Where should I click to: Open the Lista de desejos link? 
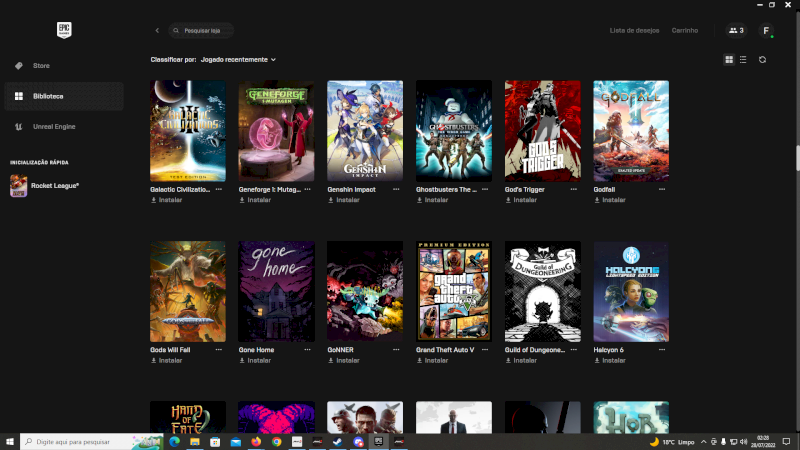(634, 31)
